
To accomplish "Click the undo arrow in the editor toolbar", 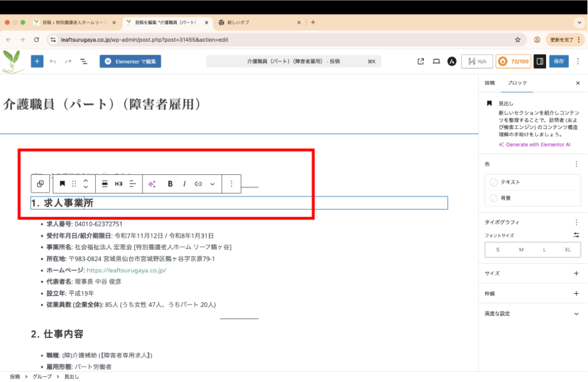I will [x=53, y=61].
